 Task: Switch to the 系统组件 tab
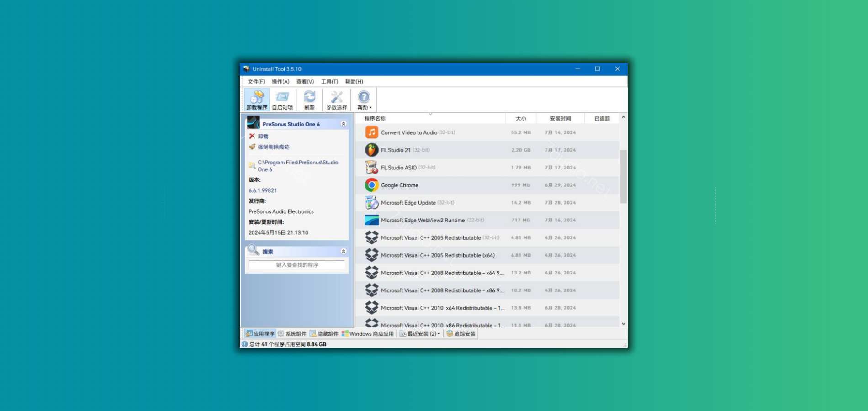click(x=292, y=334)
